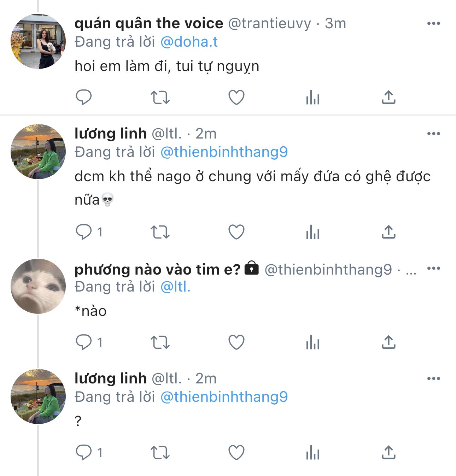Retweet the 'hoi em làm đi' tweet
This screenshot has height=476, width=456.
pyautogui.click(x=160, y=97)
